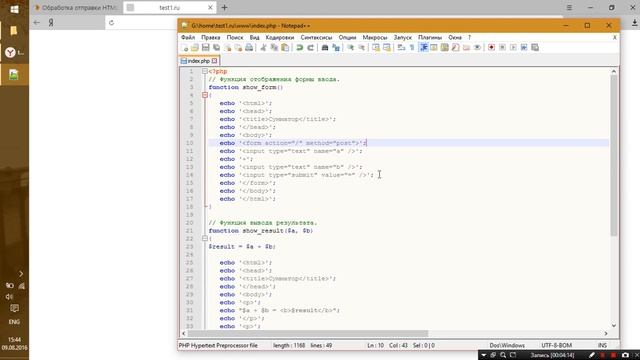Collapse show_result function fold on line 22
The width and height of the screenshot is (640, 360).
click(205, 238)
